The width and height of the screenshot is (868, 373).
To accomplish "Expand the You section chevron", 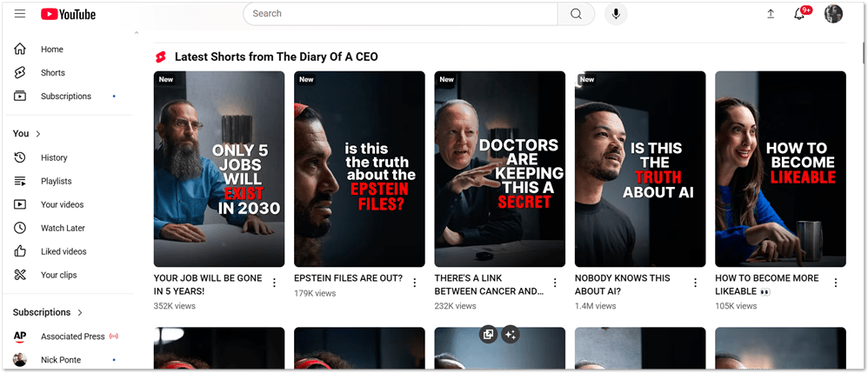I will [x=38, y=133].
